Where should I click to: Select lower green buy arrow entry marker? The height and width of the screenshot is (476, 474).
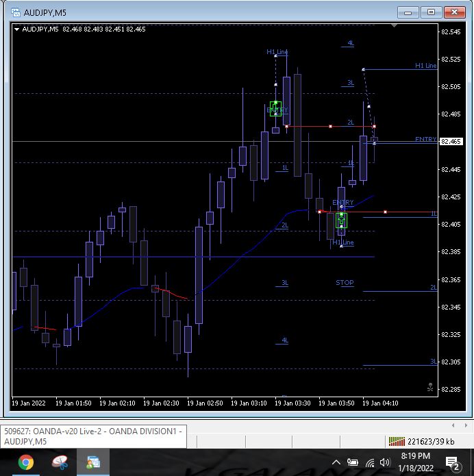click(341, 221)
